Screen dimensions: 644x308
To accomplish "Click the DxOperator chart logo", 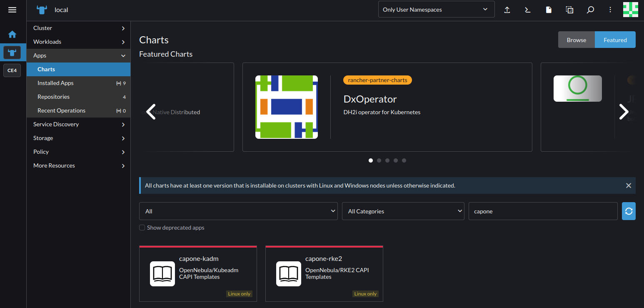I will tap(287, 107).
